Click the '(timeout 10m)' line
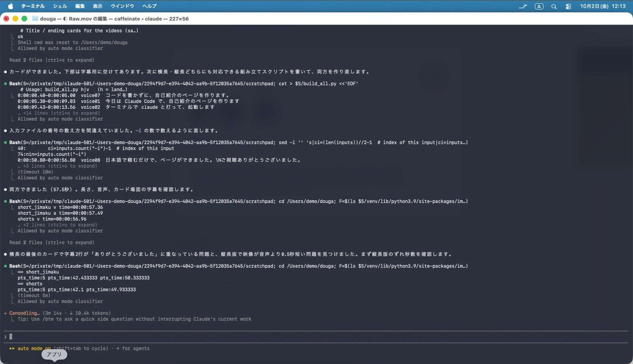The width and height of the screenshot is (633, 364). (x=35, y=172)
